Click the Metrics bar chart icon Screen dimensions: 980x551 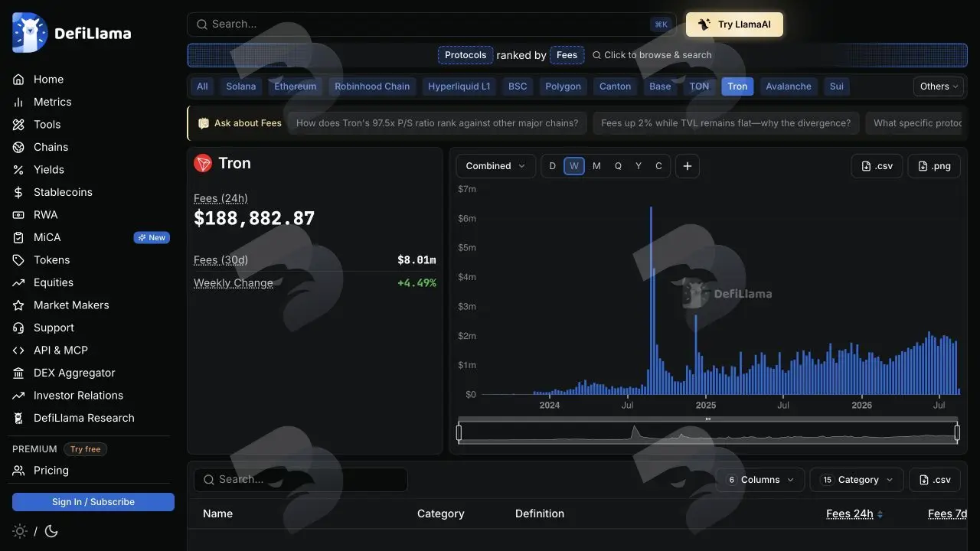click(18, 102)
